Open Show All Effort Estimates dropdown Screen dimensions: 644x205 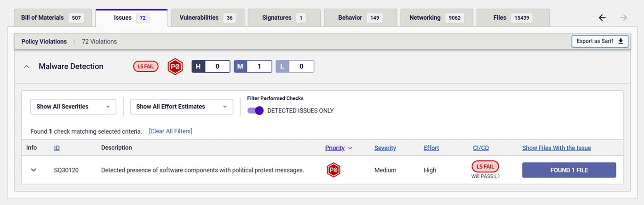click(x=182, y=107)
